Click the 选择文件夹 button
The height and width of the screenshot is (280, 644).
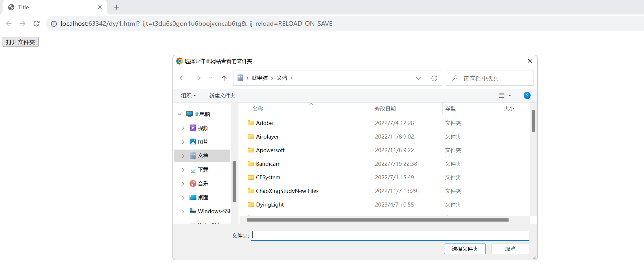pyautogui.click(x=465, y=249)
